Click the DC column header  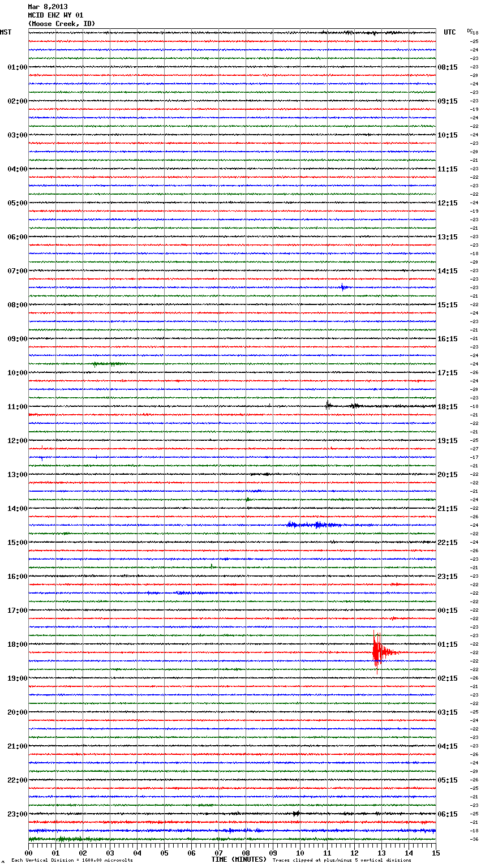tap(470, 31)
